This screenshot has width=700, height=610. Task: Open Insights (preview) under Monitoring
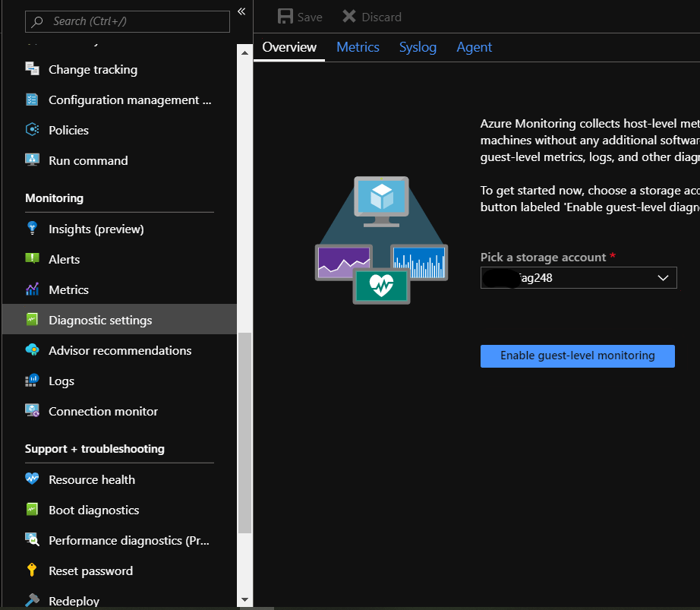(97, 229)
